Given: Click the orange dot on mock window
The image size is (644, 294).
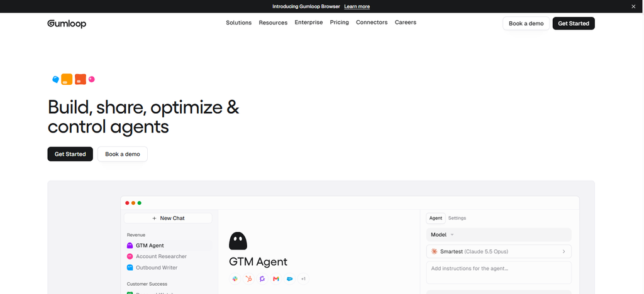Looking at the screenshot, I should click(133, 203).
